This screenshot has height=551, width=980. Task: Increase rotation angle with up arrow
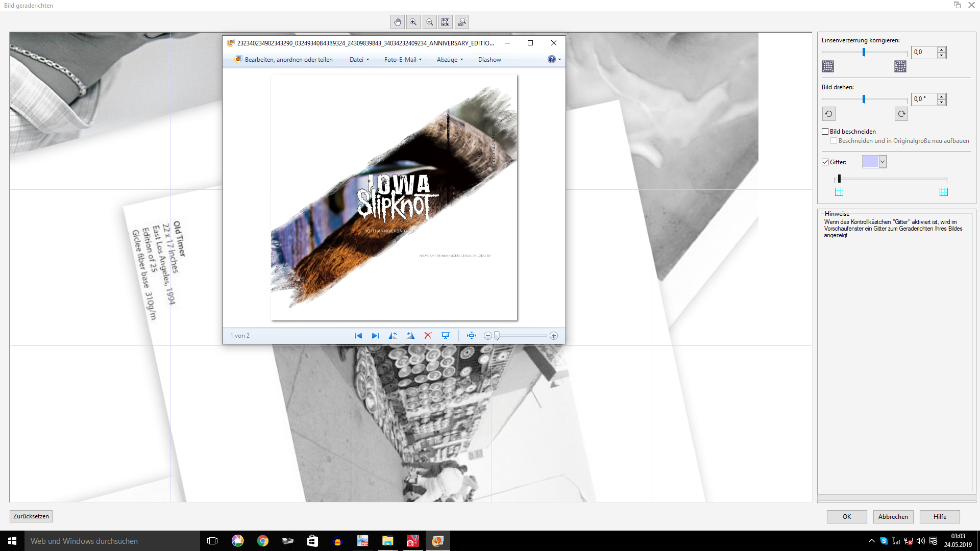(942, 96)
